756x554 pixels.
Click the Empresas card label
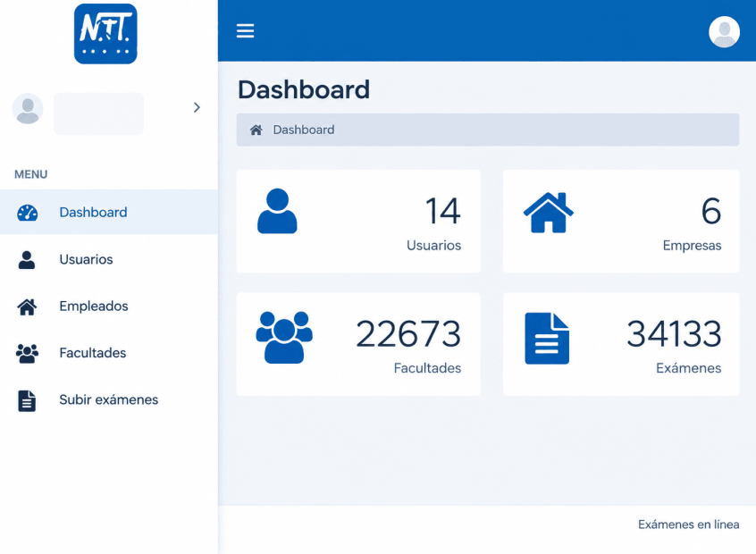692,246
